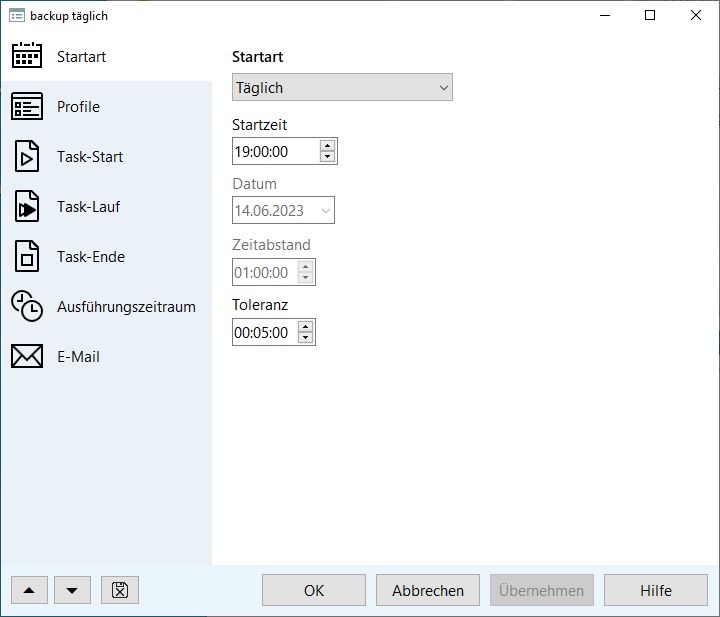Click the E-Mail envelope icon

[x=27, y=357]
